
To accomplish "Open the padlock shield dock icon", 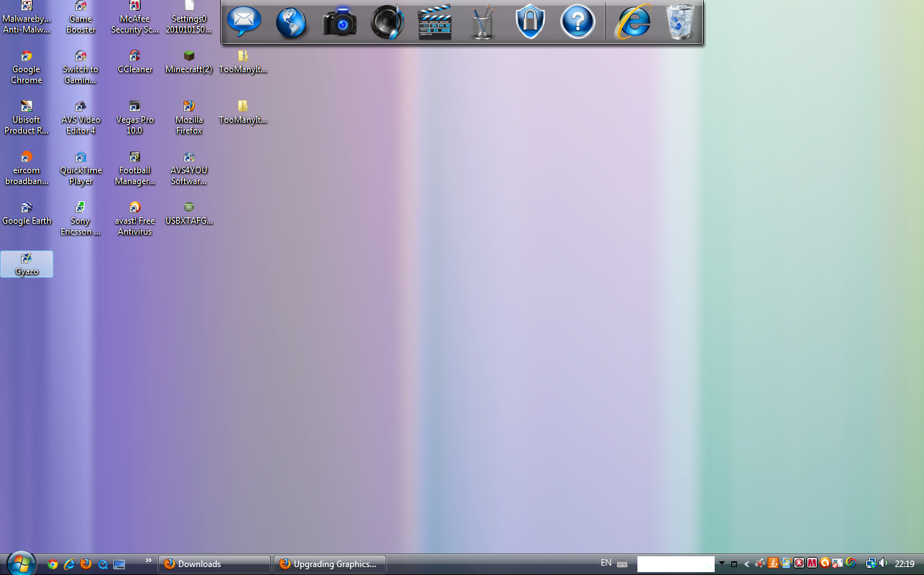I will point(530,22).
